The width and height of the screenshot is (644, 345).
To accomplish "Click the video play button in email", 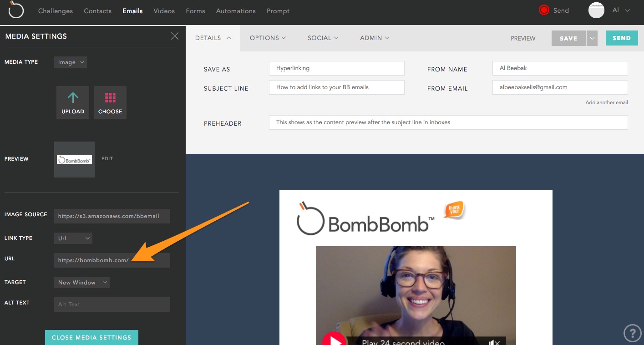I will (x=335, y=340).
